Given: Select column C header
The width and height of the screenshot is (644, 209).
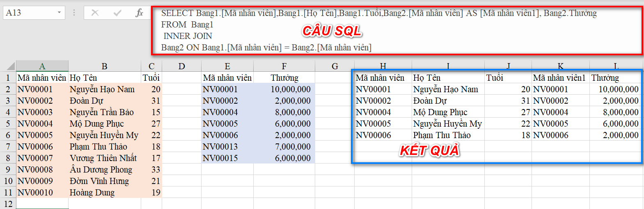Looking at the screenshot, I should 151,66.
